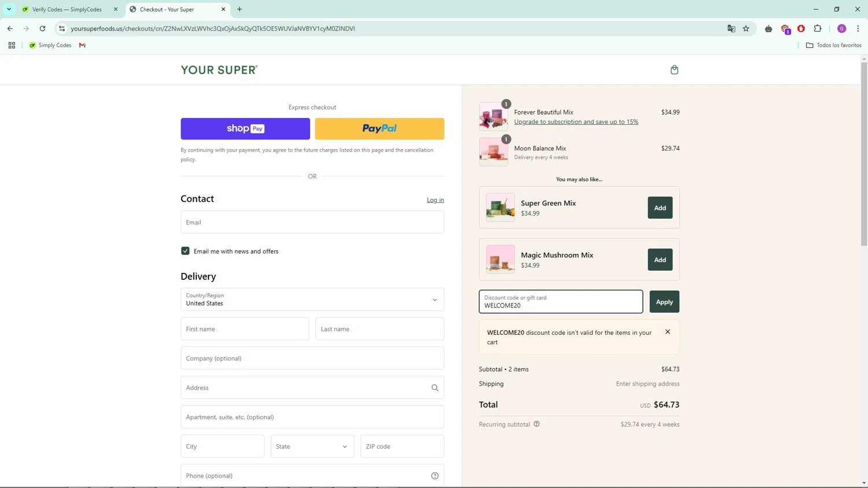The height and width of the screenshot is (488, 868).
Task: Open the apps grid in bookmarks bar
Action: (x=12, y=45)
